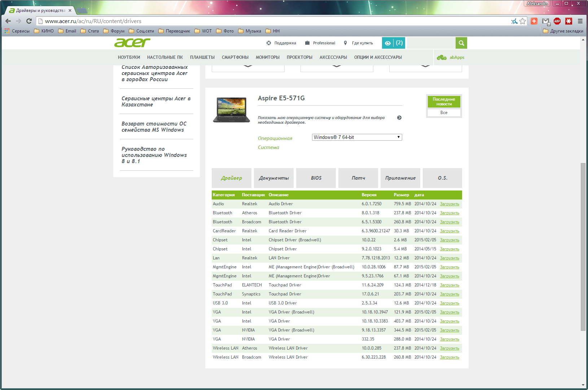Open ПРОЕКТОРЫ menu
This screenshot has width=588, height=390.
coord(299,57)
